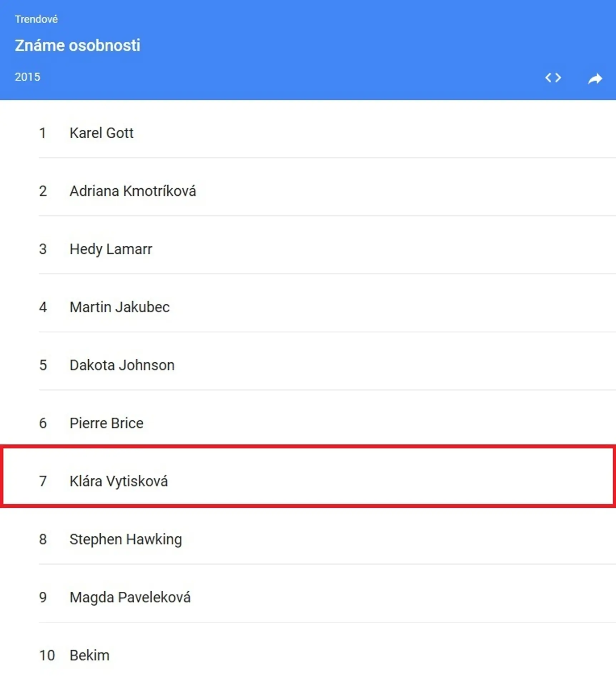Image resolution: width=616 pixels, height=686 pixels.
Task: Click the Známe osobnosti heading
Action: (x=78, y=45)
